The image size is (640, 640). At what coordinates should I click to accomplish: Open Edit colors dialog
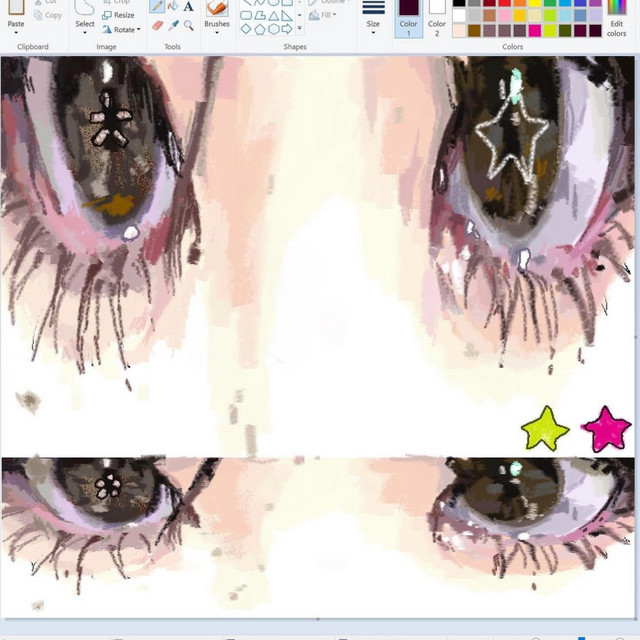point(616,22)
